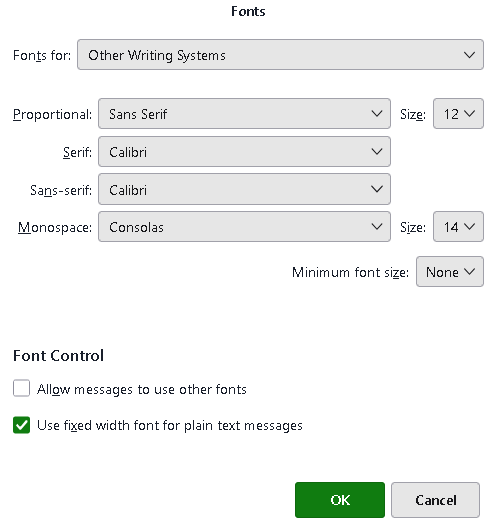Click the 'Fonts for:' label
The width and height of the screenshot is (494, 527).
click(42, 55)
